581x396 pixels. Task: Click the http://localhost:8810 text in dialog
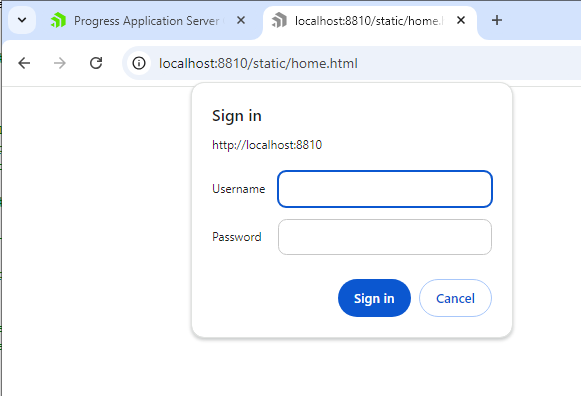(267, 145)
